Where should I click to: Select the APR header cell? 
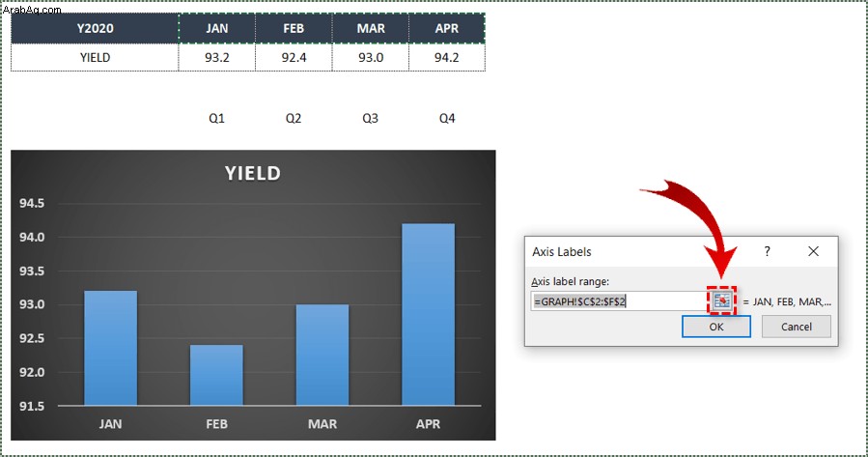447,28
